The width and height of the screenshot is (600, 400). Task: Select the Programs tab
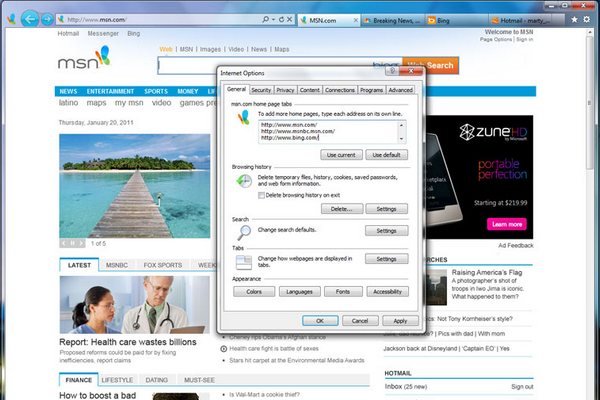point(371,90)
